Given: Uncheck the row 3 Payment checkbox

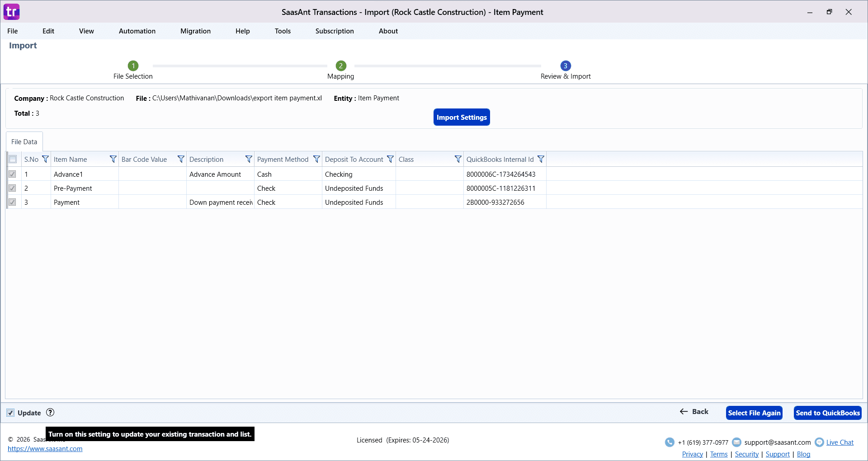Looking at the screenshot, I should click(12, 202).
